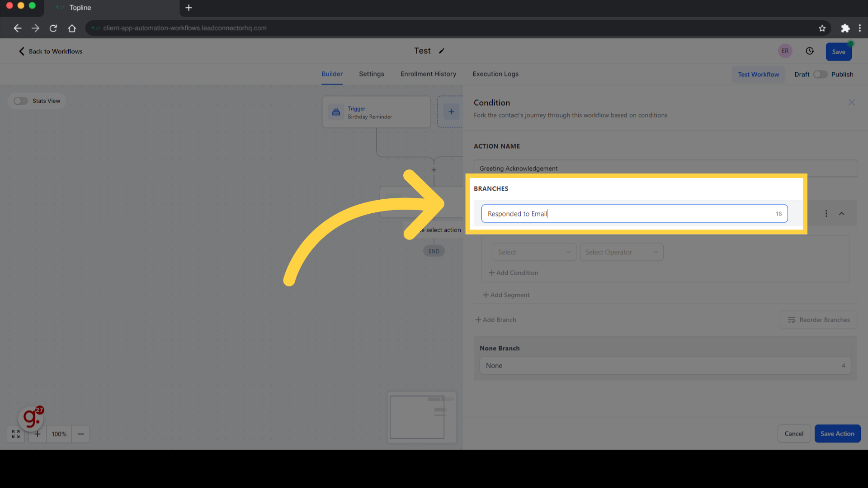Click Reorder Branches button
This screenshot has width=868, height=488.
point(818,320)
